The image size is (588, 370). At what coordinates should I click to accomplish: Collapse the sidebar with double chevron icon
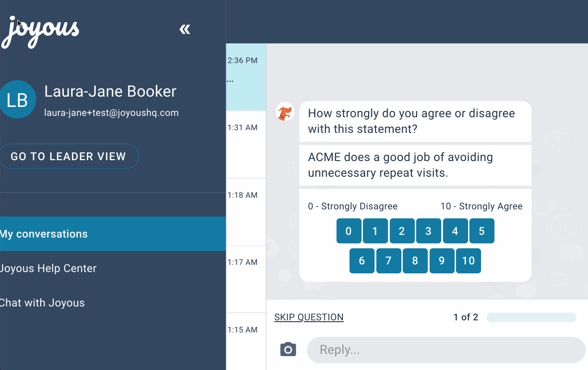pyautogui.click(x=185, y=30)
